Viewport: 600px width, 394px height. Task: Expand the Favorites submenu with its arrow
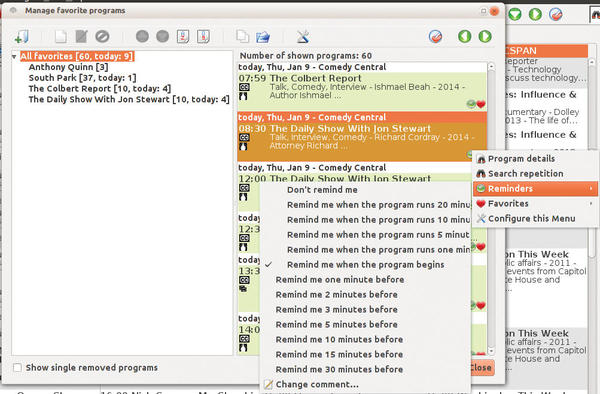pyautogui.click(x=591, y=204)
